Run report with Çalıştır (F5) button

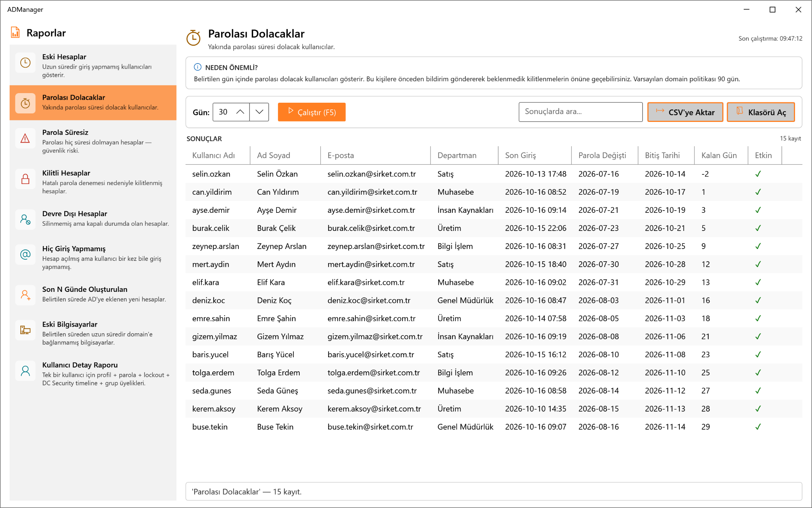pos(312,112)
